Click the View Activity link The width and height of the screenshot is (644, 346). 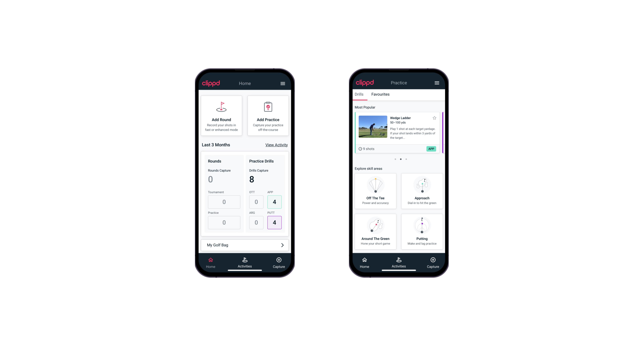(x=276, y=145)
